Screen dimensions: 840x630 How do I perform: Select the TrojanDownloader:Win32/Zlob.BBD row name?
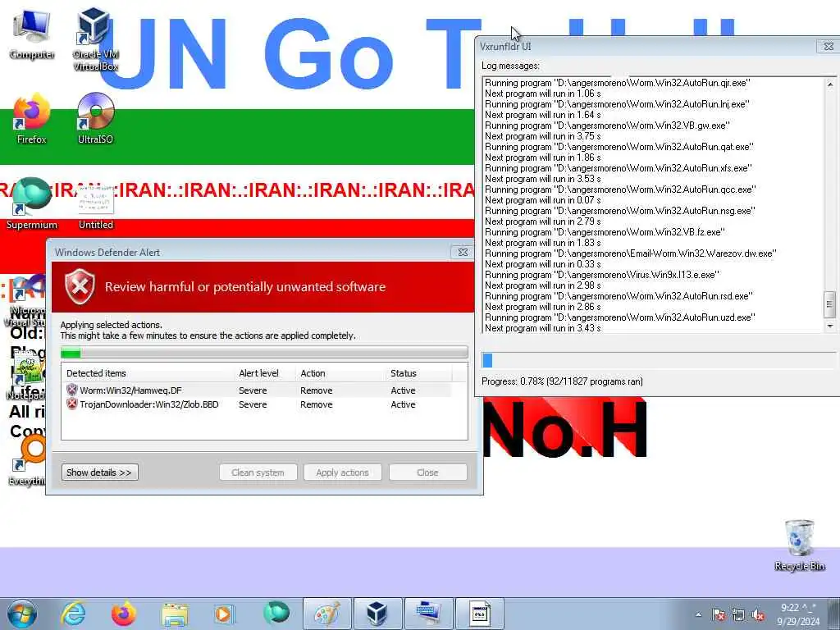tap(149, 404)
